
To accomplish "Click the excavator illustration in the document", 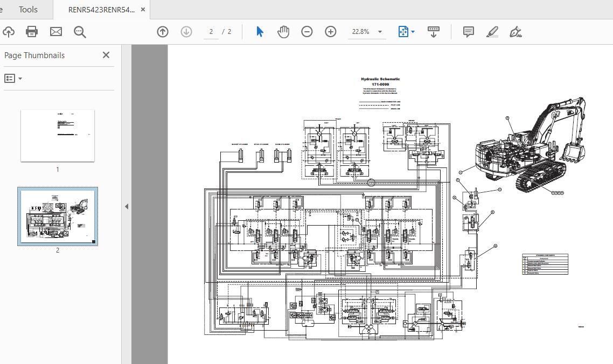I will point(531,145).
